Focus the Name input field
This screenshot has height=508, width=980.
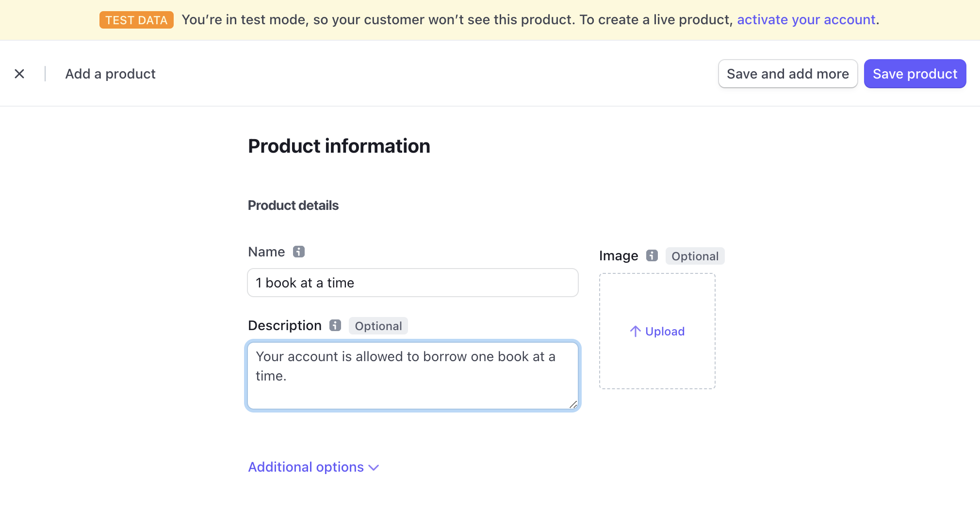tap(412, 283)
